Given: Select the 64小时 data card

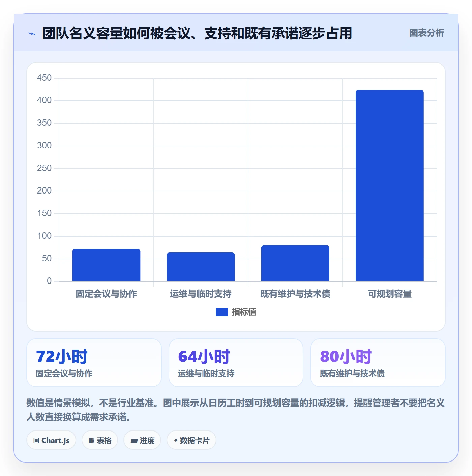Looking at the screenshot, I should pyautogui.click(x=236, y=363).
